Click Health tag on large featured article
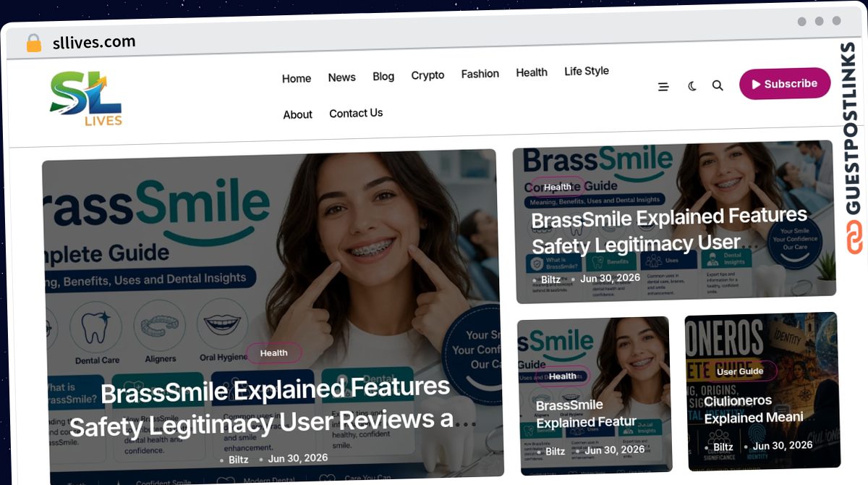This screenshot has width=868, height=485. 273,353
